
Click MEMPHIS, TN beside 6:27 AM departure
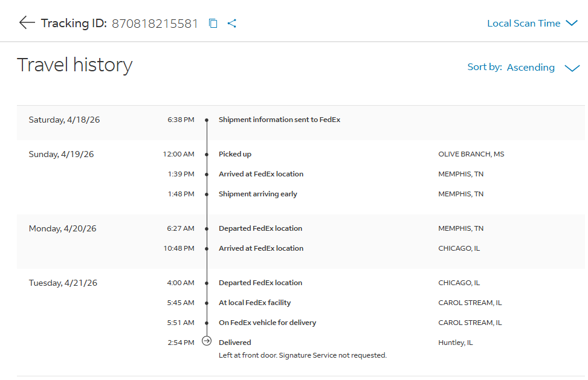point(461,228)
